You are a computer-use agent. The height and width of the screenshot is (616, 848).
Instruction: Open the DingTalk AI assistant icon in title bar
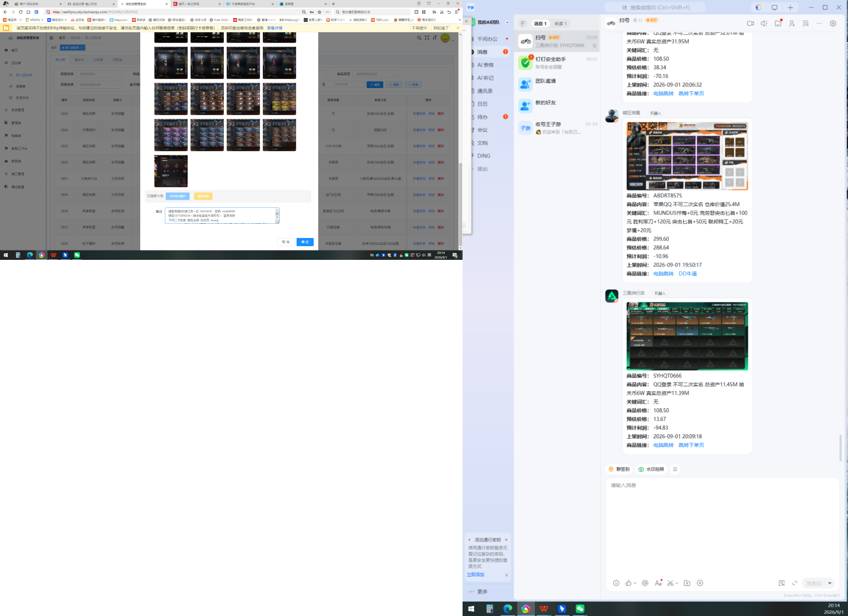point(758,8)
